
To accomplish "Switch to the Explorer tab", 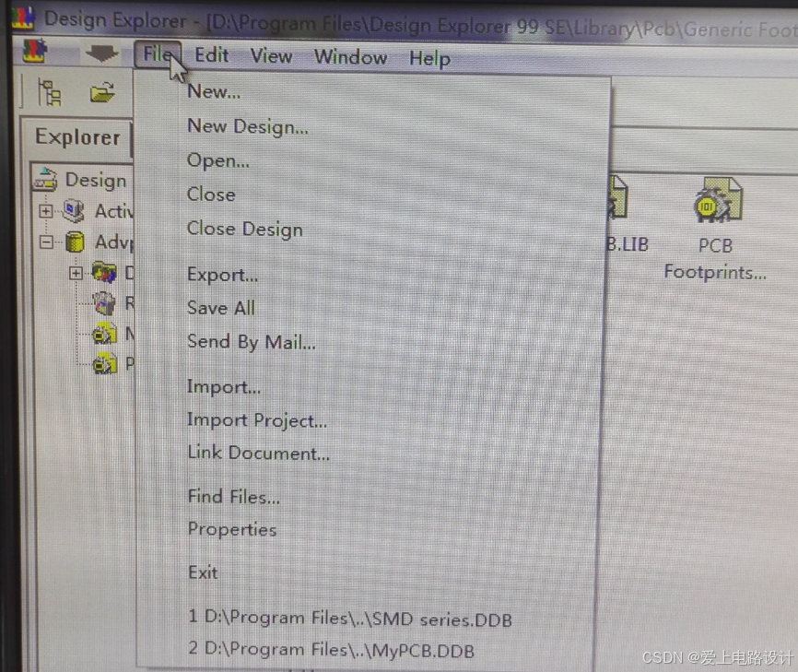I will (x=77, y=137).
